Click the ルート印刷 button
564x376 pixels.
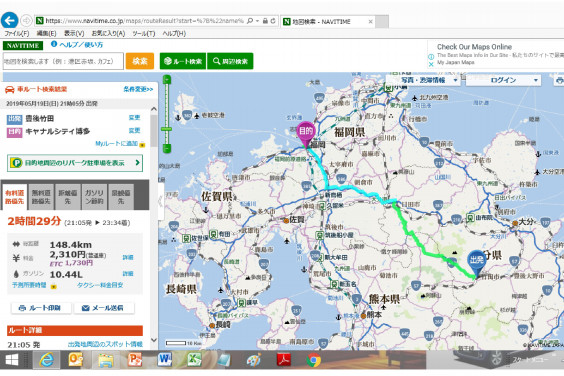point(41,308)
